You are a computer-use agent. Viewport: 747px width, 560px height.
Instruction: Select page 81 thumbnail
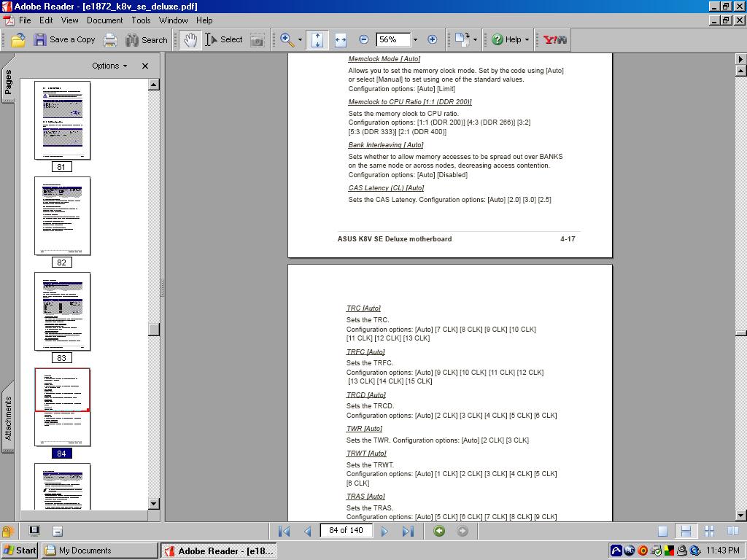tap(63, 120)
